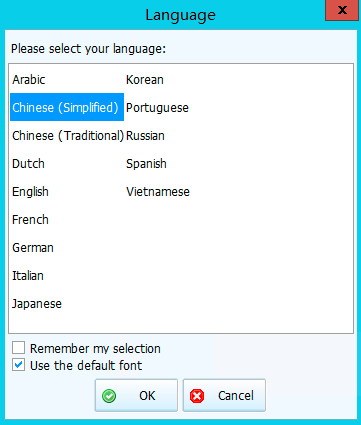Viewport: 361px width, 425px height.
Task: Select Italian language entry
Action: 28,276
